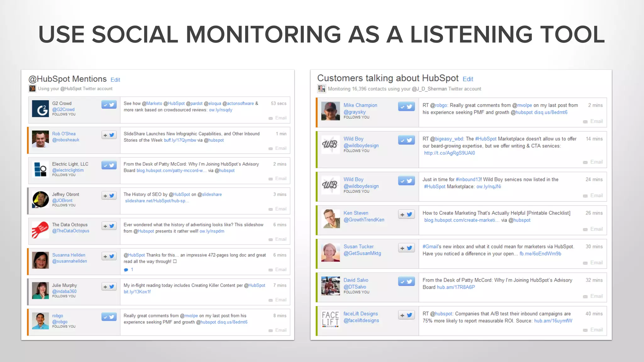Email Rob O'Shea's SlideShare tweet

click(277, 148)
